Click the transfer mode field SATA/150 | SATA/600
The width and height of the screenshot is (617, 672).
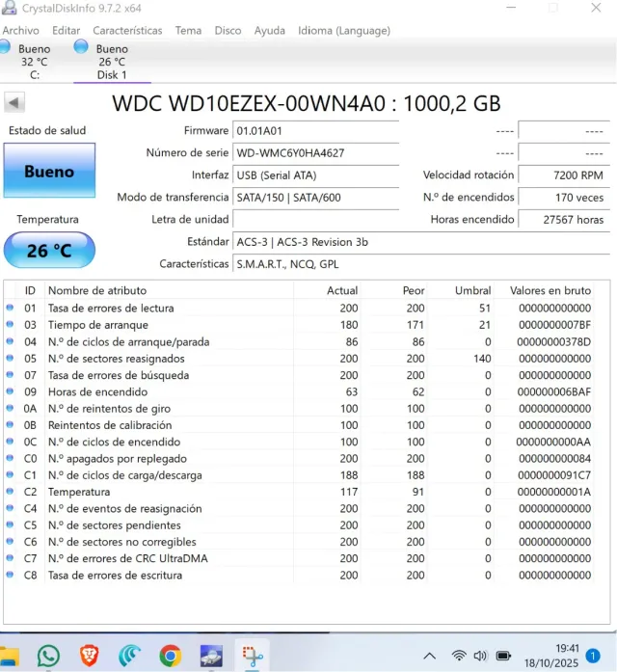click(x=316, y=198)
